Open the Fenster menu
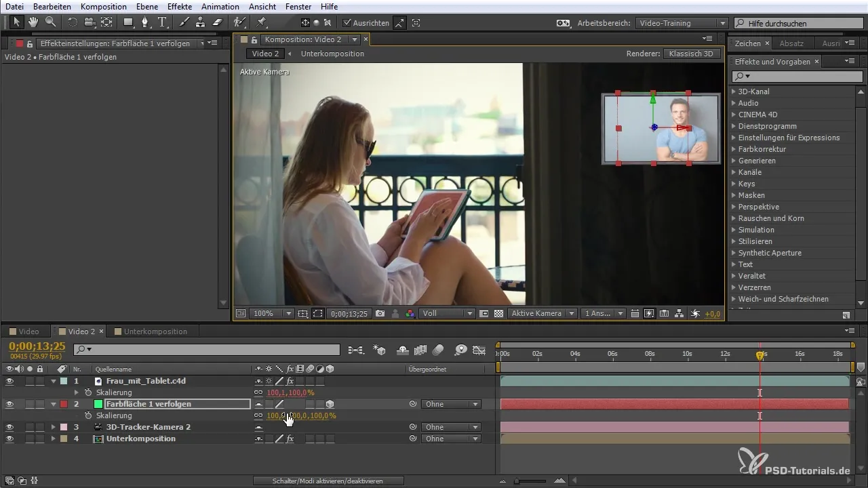The image size is (868, 488). 298,6
